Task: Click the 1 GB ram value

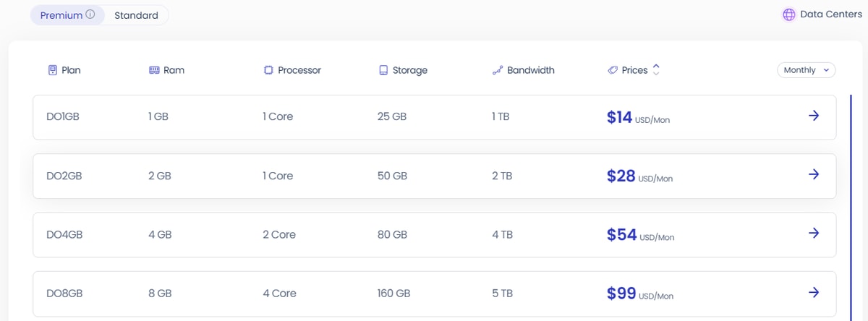Action: point(158,116)
